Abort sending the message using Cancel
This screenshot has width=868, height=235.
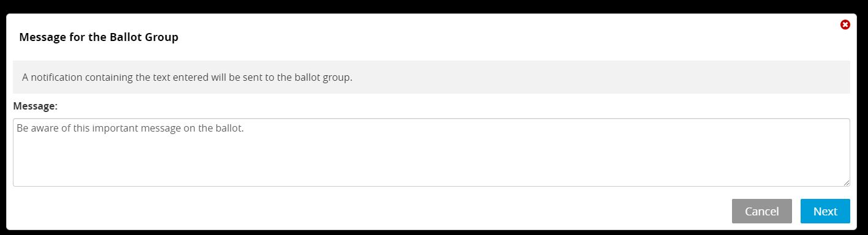click(761, 211)
